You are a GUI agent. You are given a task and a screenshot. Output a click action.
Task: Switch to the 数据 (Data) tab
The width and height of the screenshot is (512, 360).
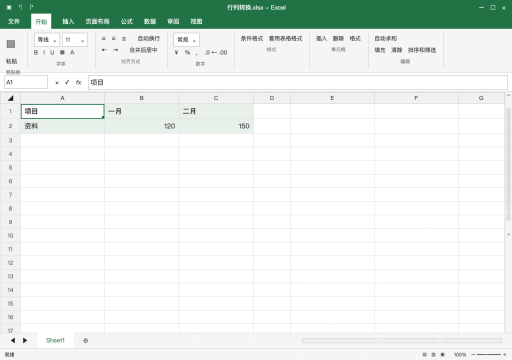pos(150,22)
